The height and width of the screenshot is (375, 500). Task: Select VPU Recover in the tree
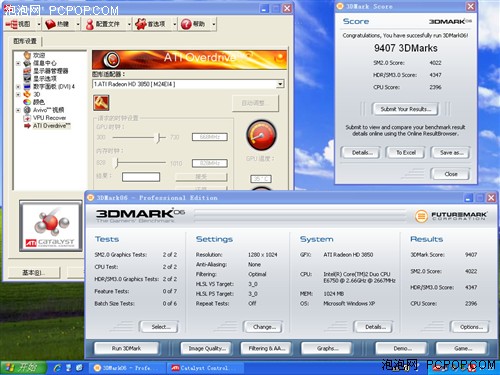[49, 118]
